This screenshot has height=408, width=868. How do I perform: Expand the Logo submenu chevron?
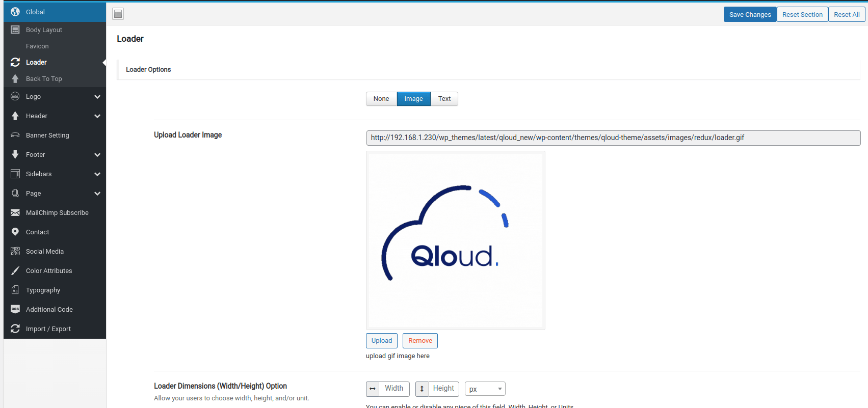click(x=97, y=97)
